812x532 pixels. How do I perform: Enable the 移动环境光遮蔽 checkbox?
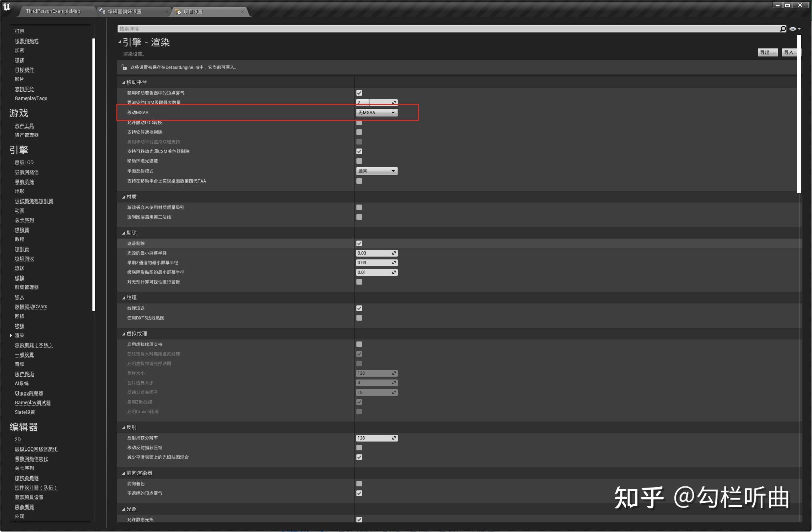(359, 161)
